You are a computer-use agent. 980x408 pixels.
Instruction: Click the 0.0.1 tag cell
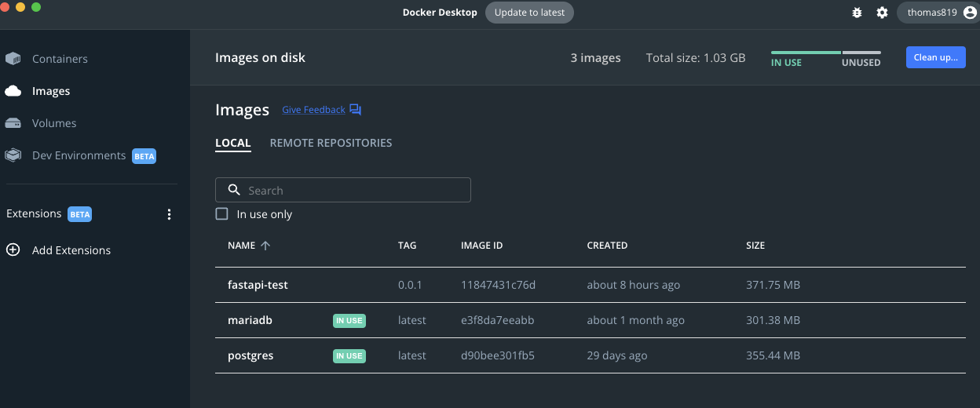point(410,285)
